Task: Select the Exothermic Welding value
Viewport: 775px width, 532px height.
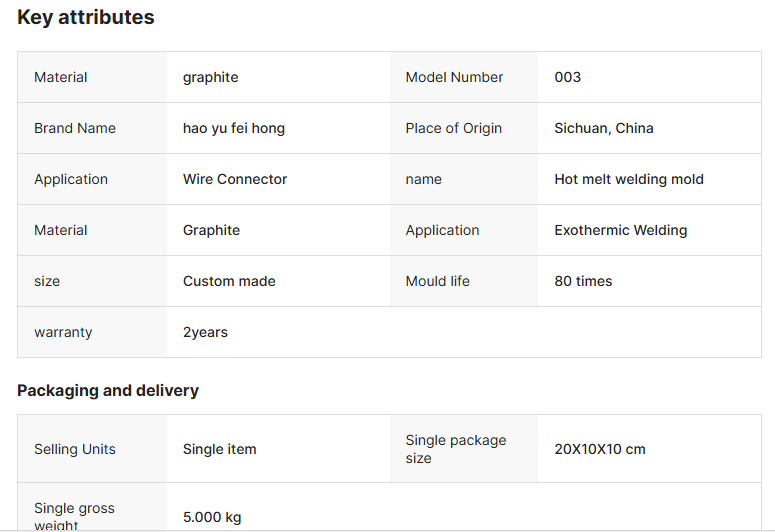Action: [621, 230]
